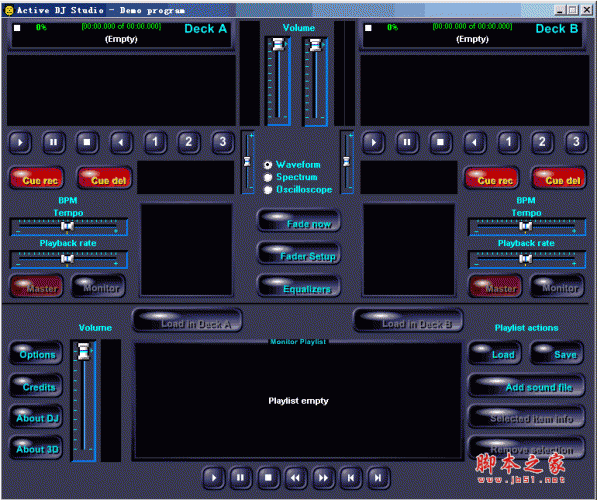Image resolution: width=597 pixels, height=500 pixels.
Task: Start playback on Deck A
Action: [x=20, y=142]
